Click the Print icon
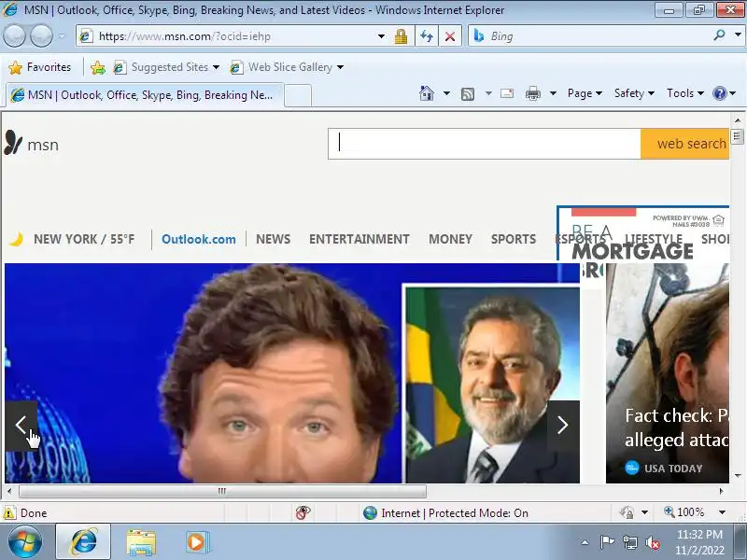This screenshot has height=560, width=747. click(532, 93)
